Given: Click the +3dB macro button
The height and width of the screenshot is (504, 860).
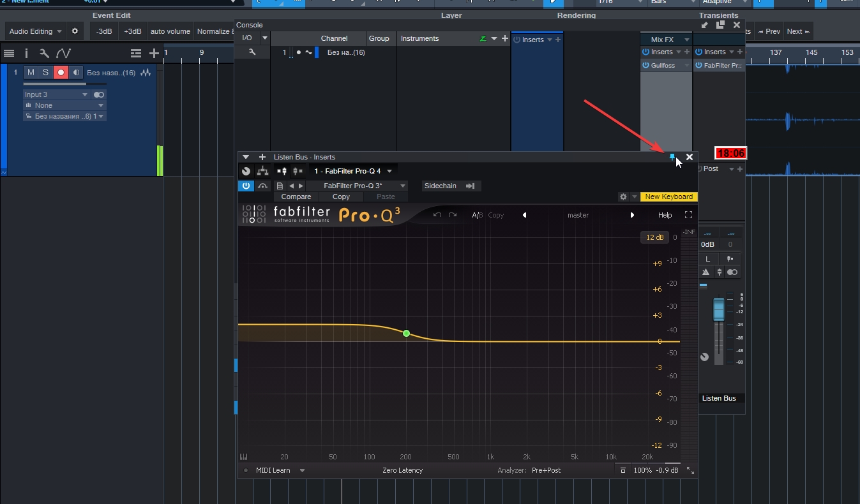Looking at the screenshot, I should pos(133,31).
